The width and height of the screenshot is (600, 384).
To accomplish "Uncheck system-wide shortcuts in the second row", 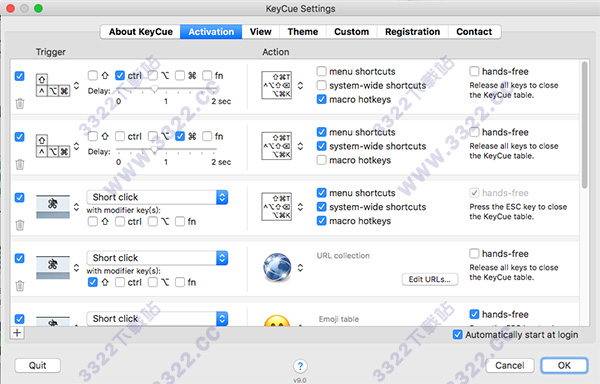I will pyautogui.click(x=322, y=146).
